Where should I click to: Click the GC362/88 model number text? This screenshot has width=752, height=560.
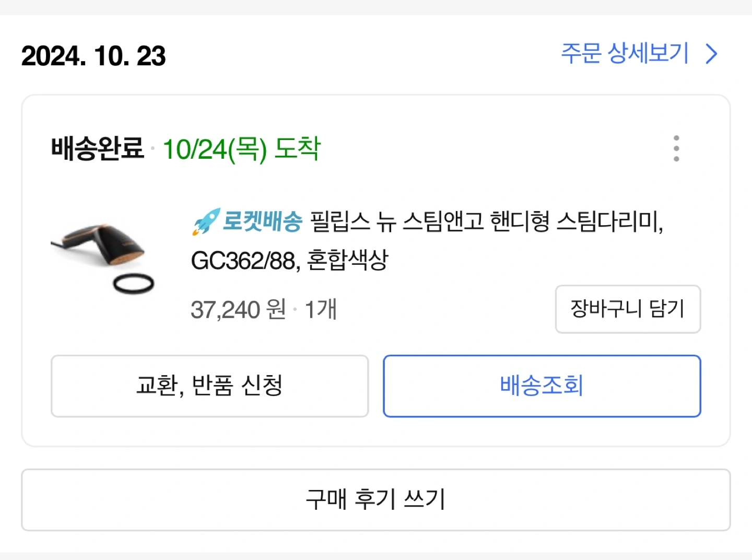[244, 260]
